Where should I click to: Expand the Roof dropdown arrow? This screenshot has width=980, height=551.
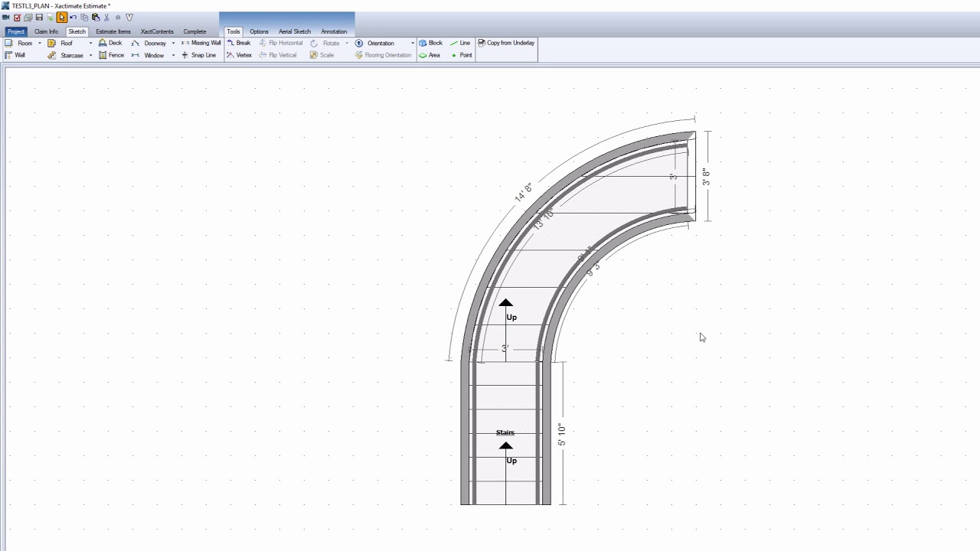click(90, 43)
